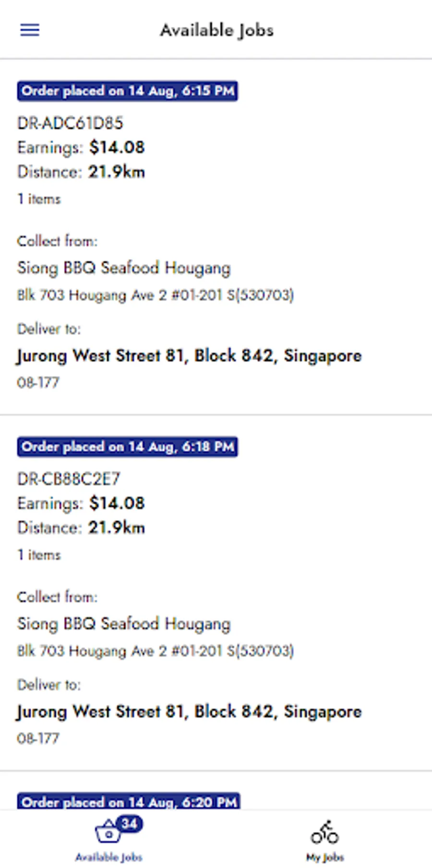Image resolution: width=432 pixels, height=868 pixels.
Task: Tap the first job's $14.08 earnings
Action: [117, 147]
